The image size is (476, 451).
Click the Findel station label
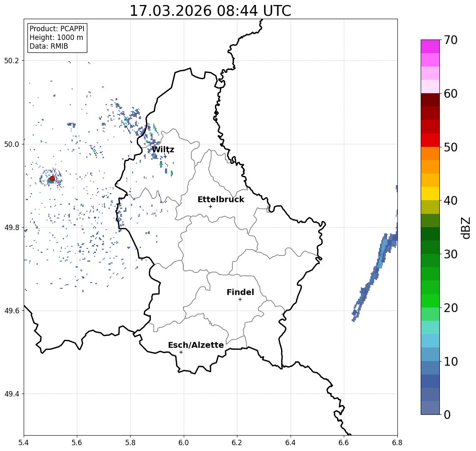[x=240, y=292]
